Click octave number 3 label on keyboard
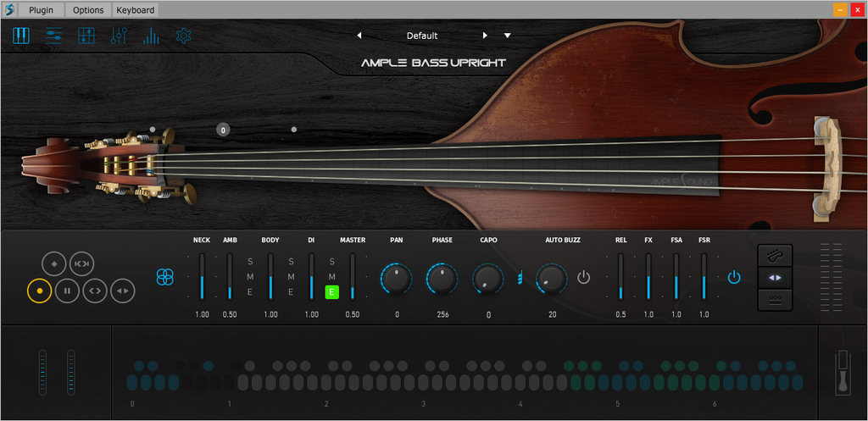Viewport: 868px width, 421px height. tap(424, 404)
